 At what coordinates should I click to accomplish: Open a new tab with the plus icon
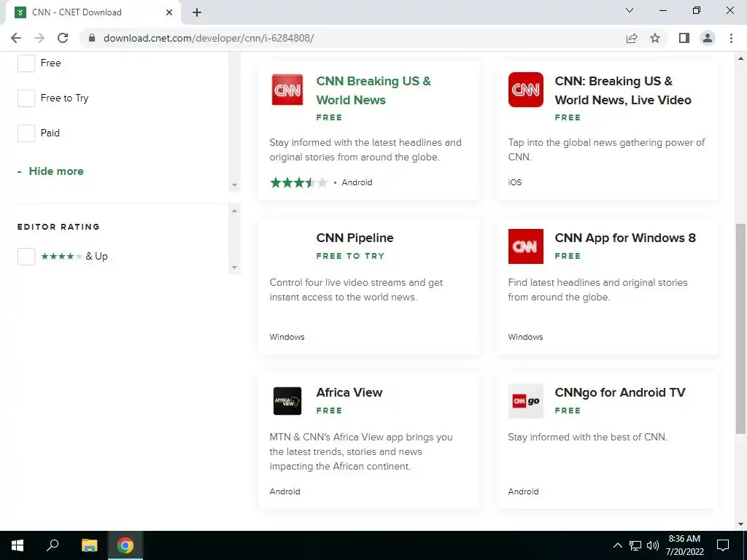tap(197, 12)
